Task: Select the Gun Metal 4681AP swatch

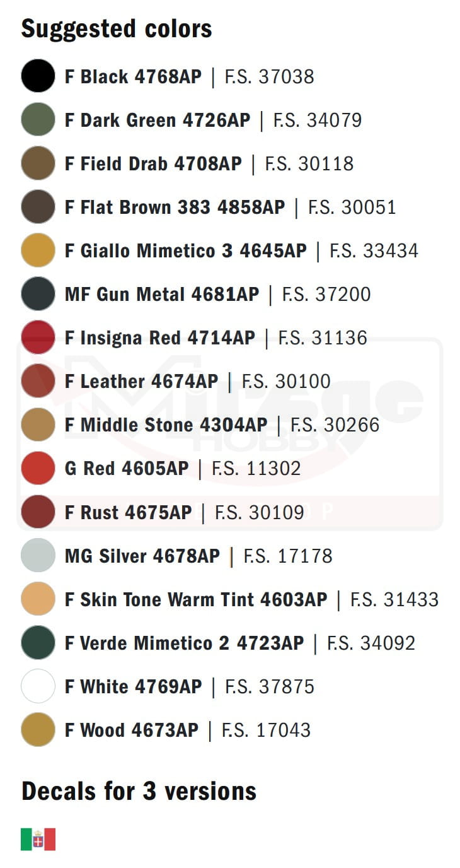Action: pos(38,294)
